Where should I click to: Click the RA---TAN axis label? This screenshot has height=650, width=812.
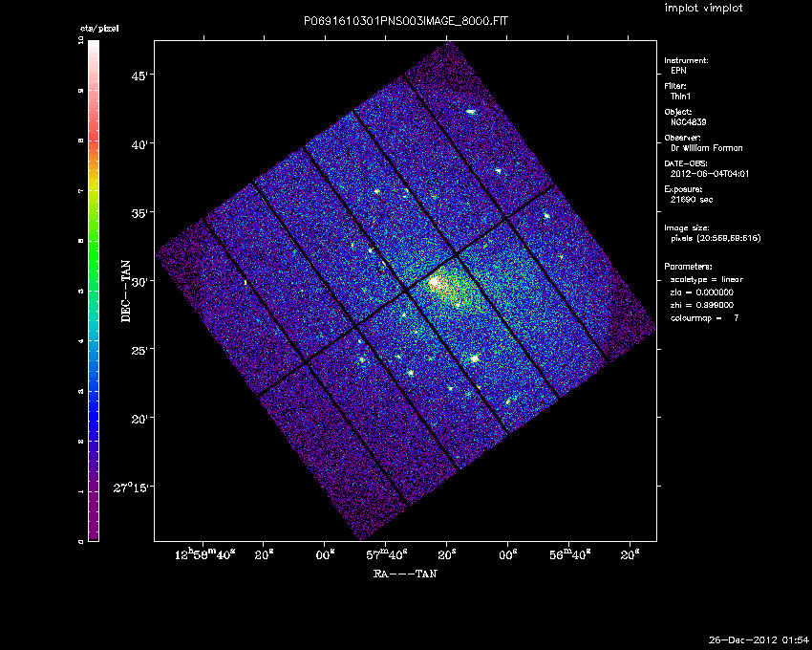405,574
